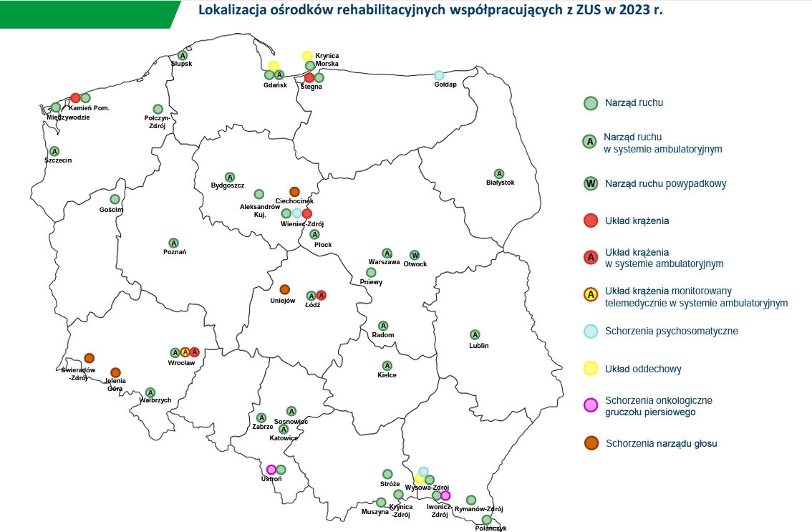Click the red A marker in Łódź
This screenshot has height=532, width=812.
pyautogui.click(x=321, y=295)
